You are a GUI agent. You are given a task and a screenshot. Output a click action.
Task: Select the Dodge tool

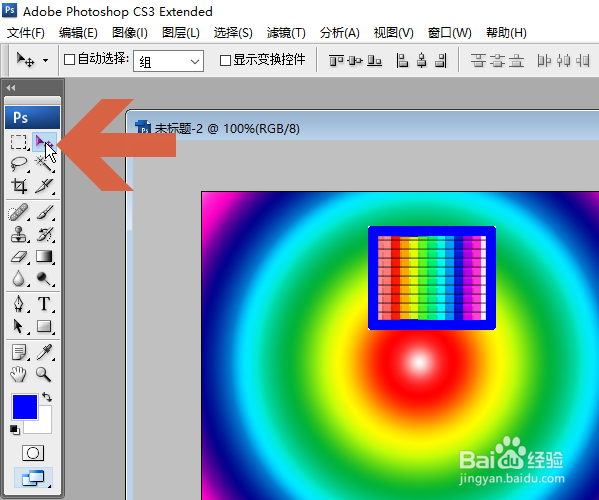tap(44, 278)
